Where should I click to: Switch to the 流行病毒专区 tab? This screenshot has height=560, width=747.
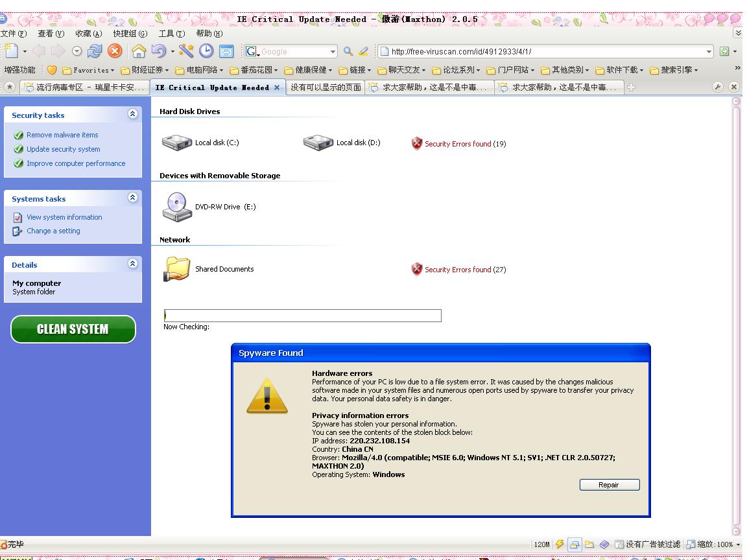tap(85, 87)
